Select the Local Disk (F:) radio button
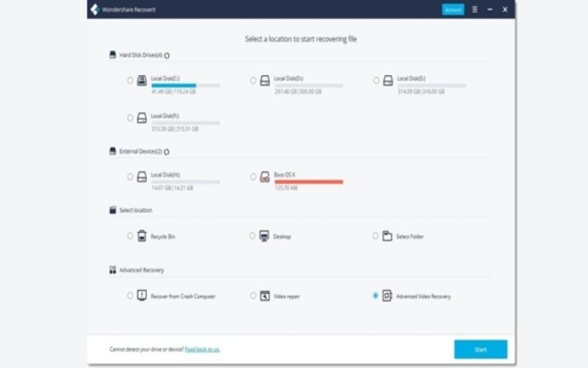Viewport: 588px width, 368px height. pos(130,118)
